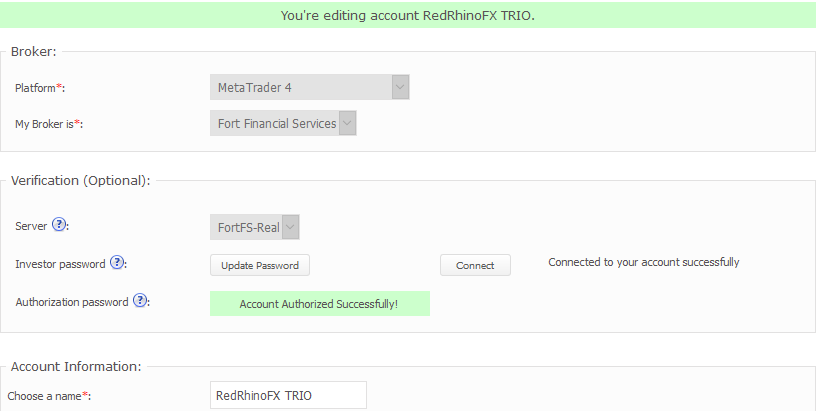Click the Account Authorized Successfully message
Viewport: 819px width, 411px height.
(x=319, y=303)
